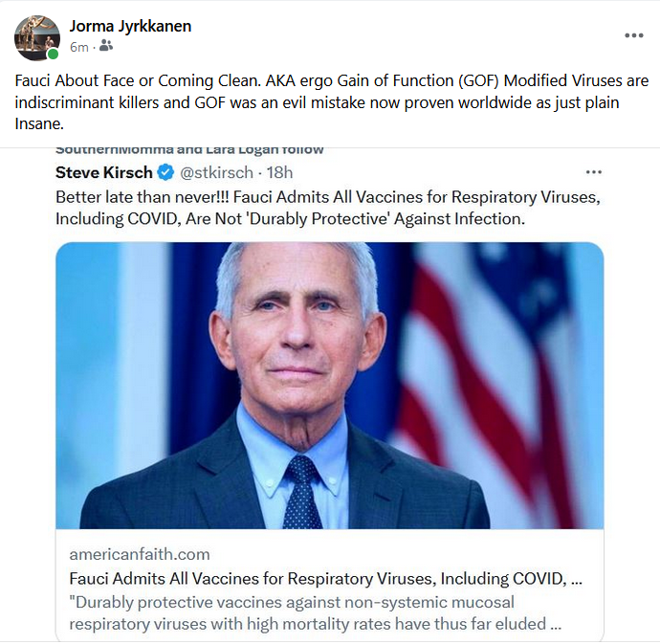This screenshot has height=644, width=660.
Task: Click the friends audience icon
Action: point(105,45)
